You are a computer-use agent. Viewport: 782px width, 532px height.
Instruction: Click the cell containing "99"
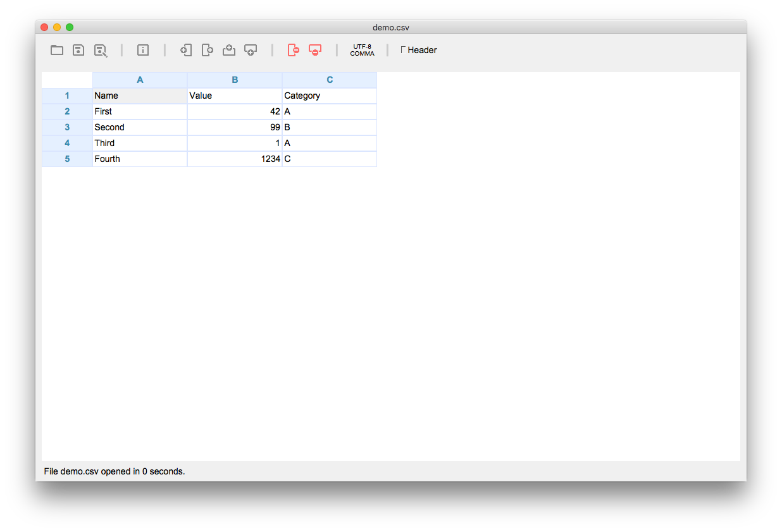click(x=235, y=127)
